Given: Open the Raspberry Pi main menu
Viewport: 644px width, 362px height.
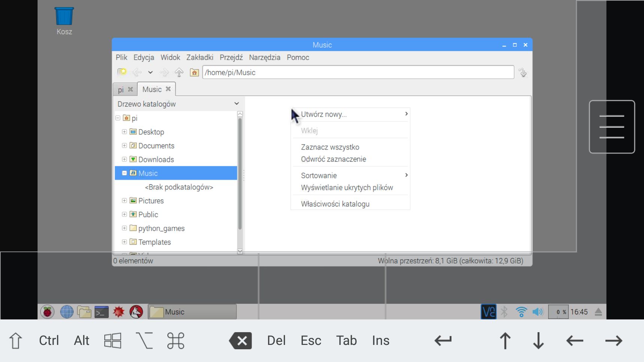Looking at the screenshot, I should [x=48, y=312].
